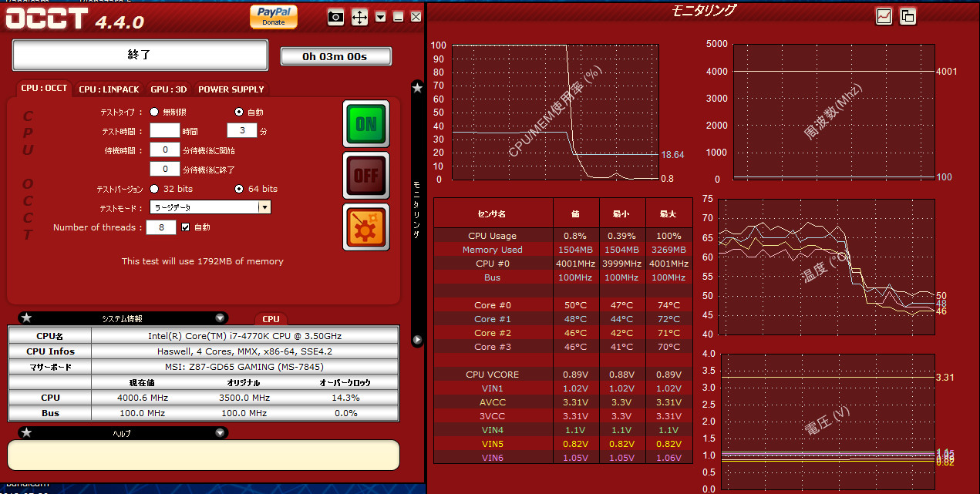980x494 pixels.
Task: Click the センサ名 column header
Action: click(493, 213)
